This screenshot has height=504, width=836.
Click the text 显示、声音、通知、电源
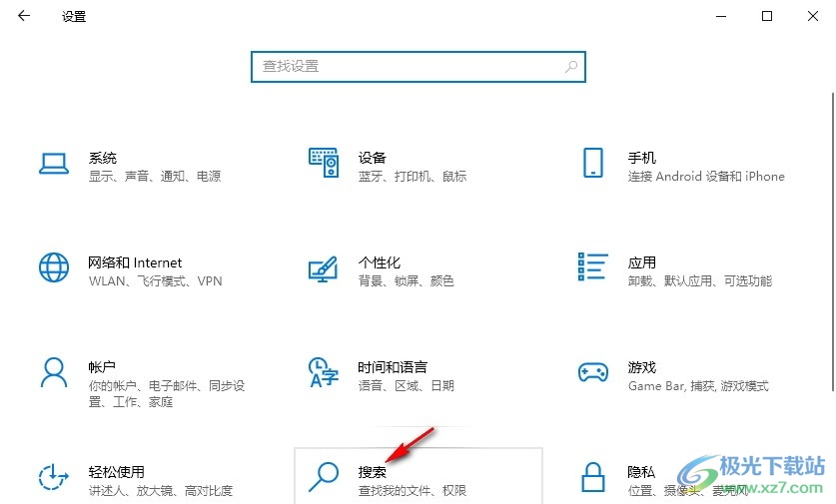pos(155,177)
